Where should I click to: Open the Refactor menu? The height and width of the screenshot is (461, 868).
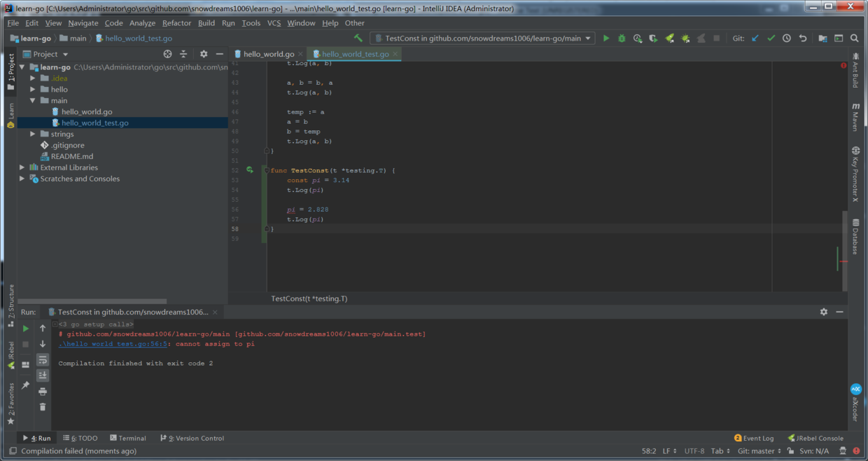tap(176, 22)
